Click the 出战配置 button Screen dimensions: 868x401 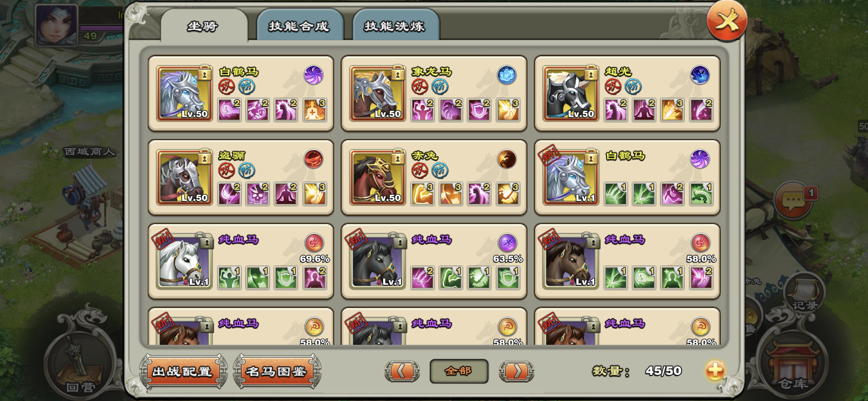pos(183,371)
